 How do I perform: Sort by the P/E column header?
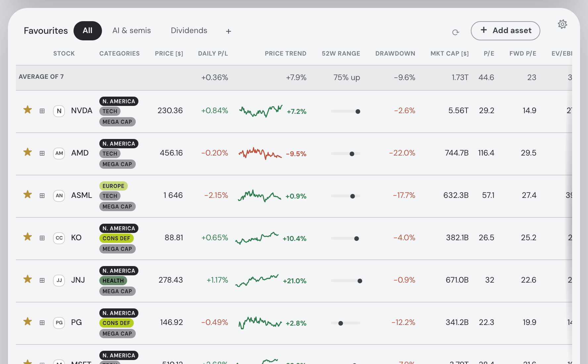489,54
